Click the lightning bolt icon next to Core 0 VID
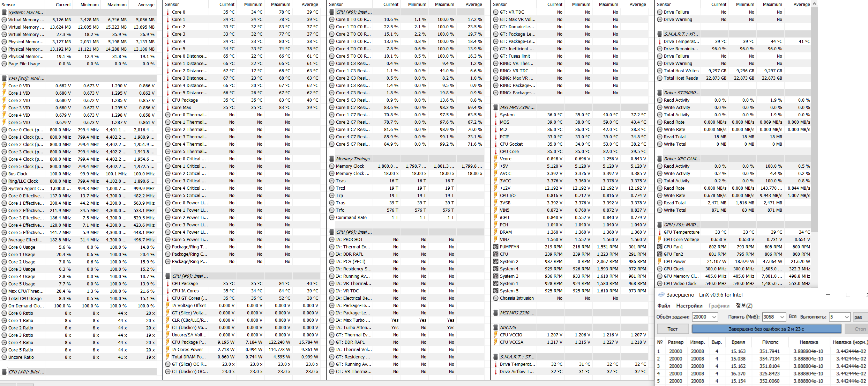The height and width of the screenshot is (386, 868). tap(4, 86)
